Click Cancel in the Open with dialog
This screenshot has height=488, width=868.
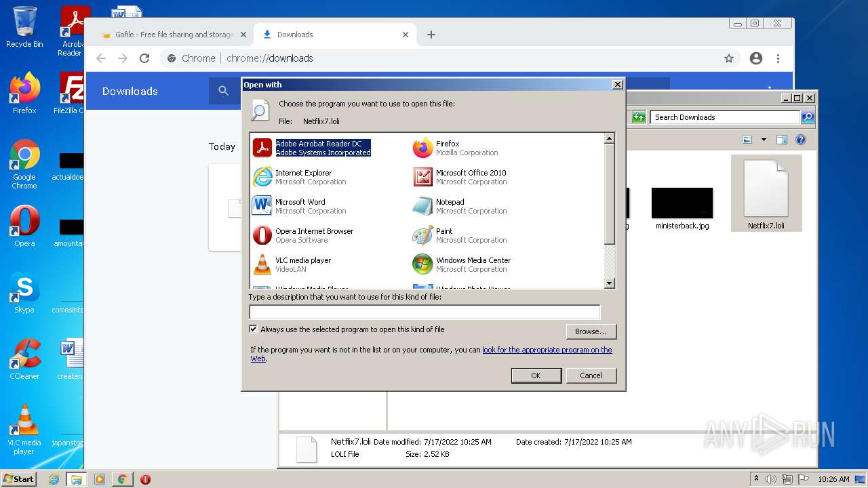tap(591, 375)
